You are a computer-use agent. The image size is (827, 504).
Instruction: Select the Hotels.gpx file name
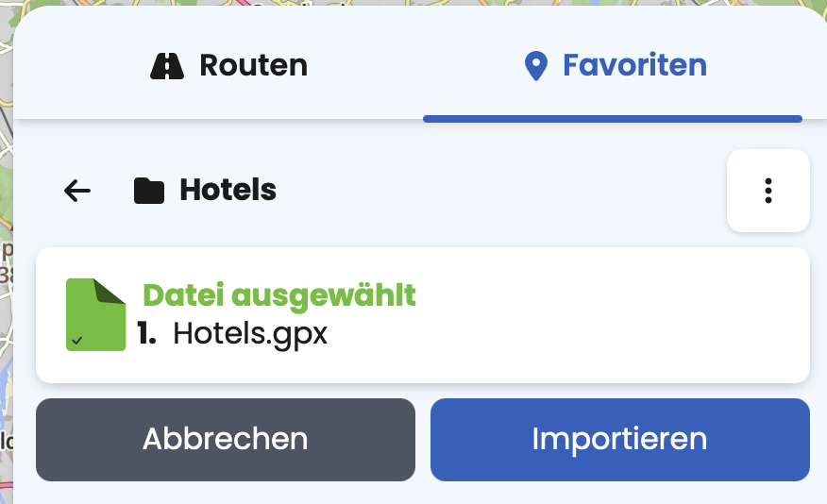pos(250,334)
